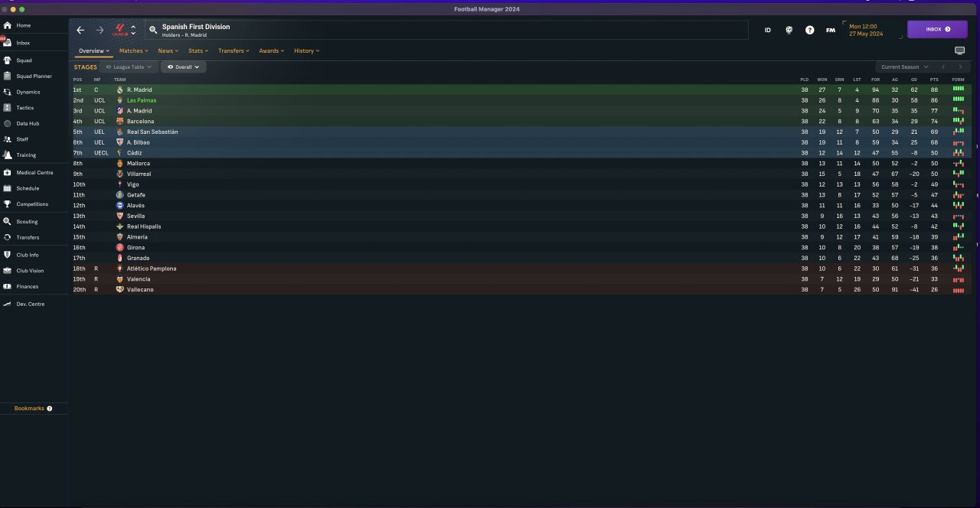
Task: Sort table by WON column header
Action: [822, 80]
